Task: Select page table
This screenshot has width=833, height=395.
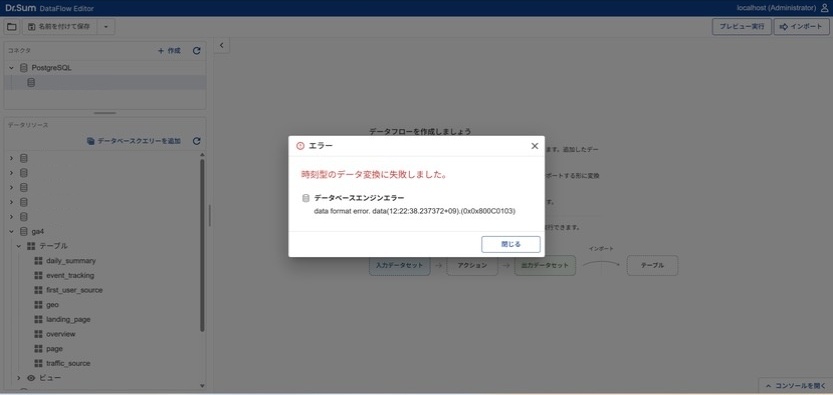Action: point(54,349)
